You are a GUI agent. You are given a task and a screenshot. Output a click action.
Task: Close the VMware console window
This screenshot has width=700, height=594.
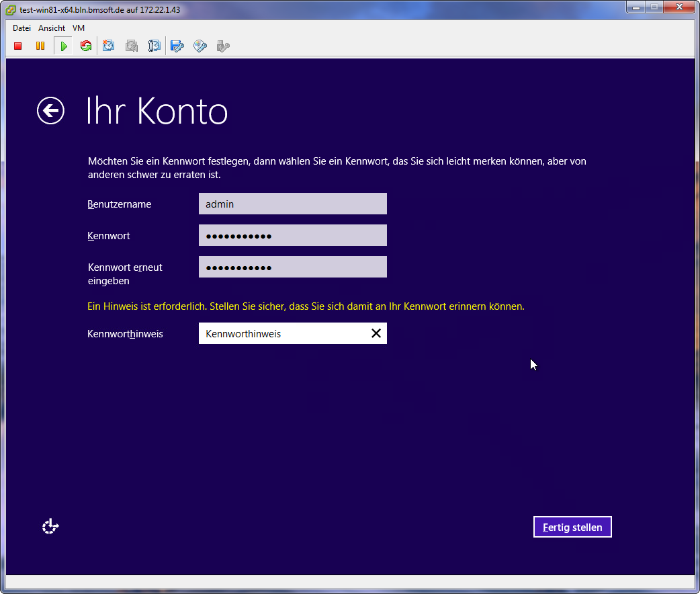(679, 7)
